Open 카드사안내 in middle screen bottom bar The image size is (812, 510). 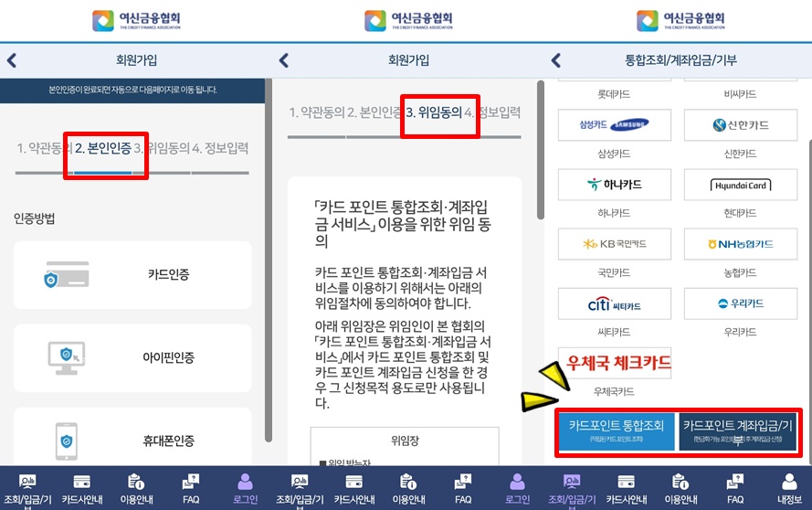(353, 489)
